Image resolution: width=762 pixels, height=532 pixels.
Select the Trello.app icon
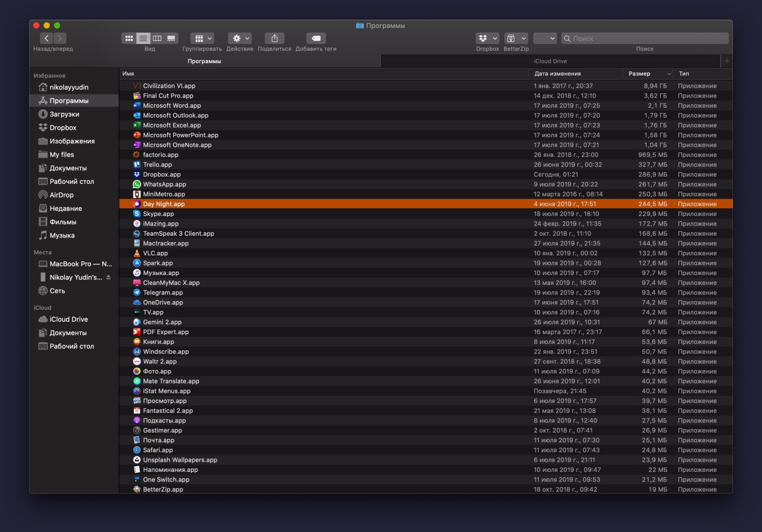(137, 164)
